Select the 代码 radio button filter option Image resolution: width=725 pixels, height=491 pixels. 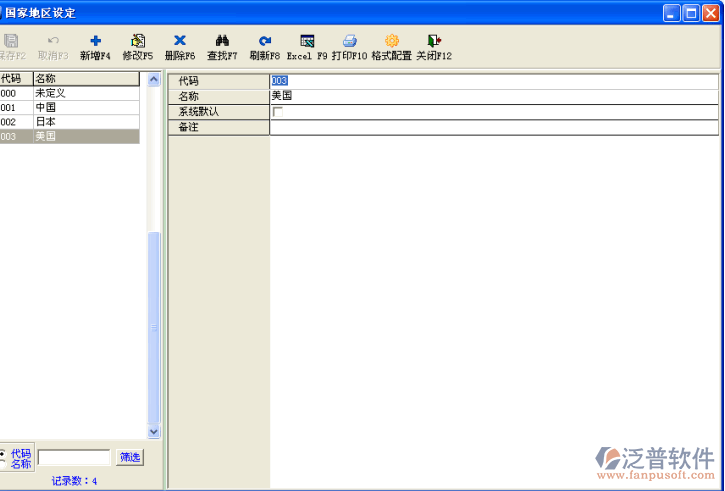pos(3,452)
